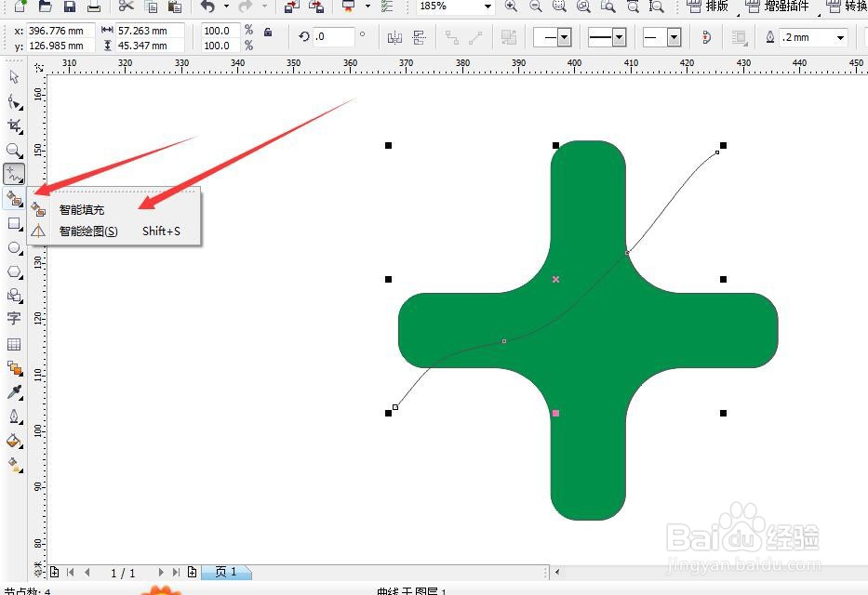This screenshot has width=868, height=595.
Task: Open the start arrowhead dropdown
Action: click(564, 37)
